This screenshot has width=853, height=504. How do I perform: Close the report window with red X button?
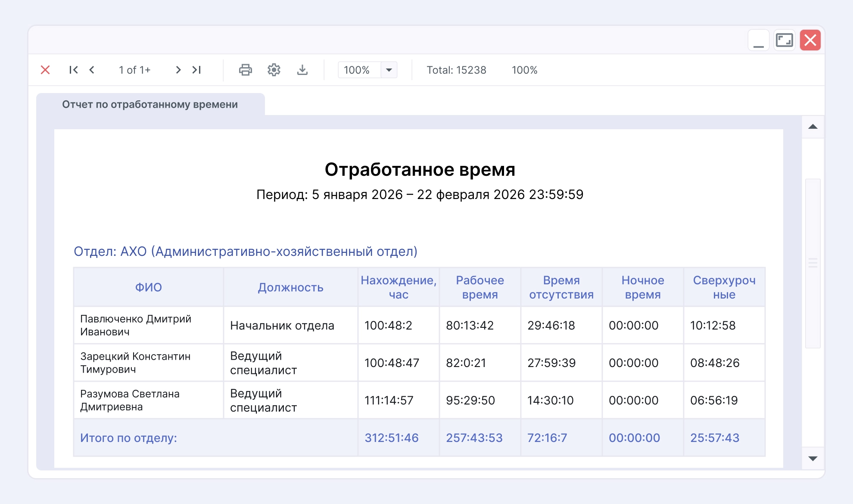pos(810,40)
